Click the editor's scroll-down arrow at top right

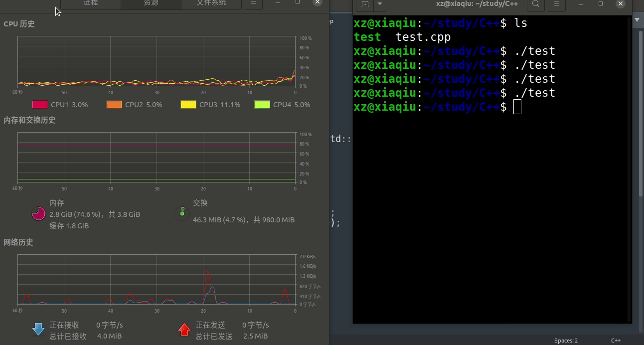click(x=638, y=20)
